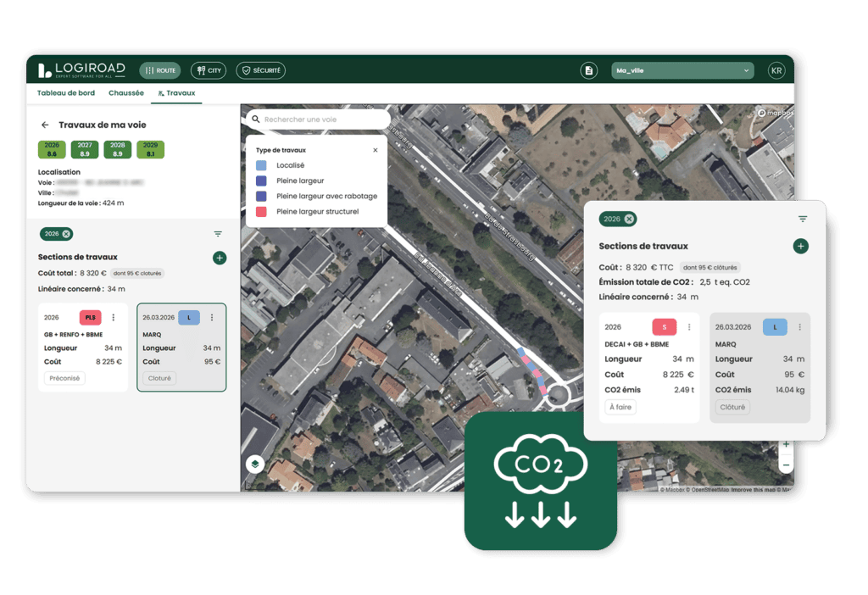Click the S badge on DECAI card

pyautogui.click(x=665, y=327)
